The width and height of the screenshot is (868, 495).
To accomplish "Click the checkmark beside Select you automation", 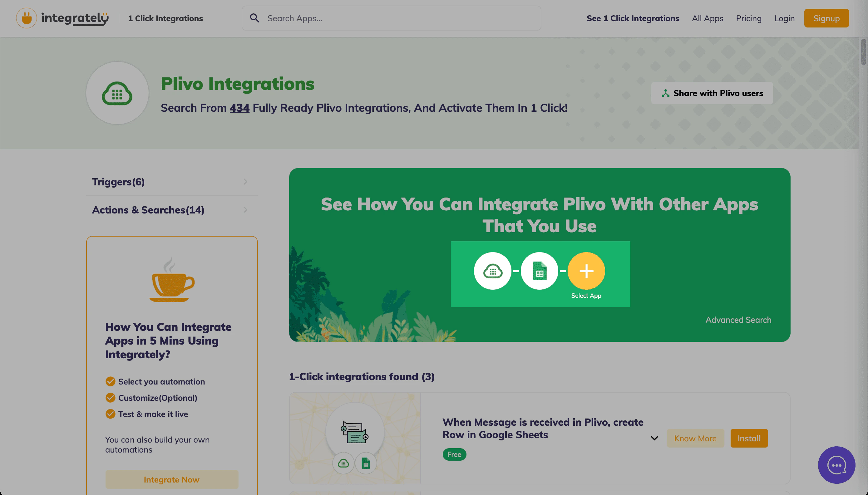I will (x=110, y=381).
